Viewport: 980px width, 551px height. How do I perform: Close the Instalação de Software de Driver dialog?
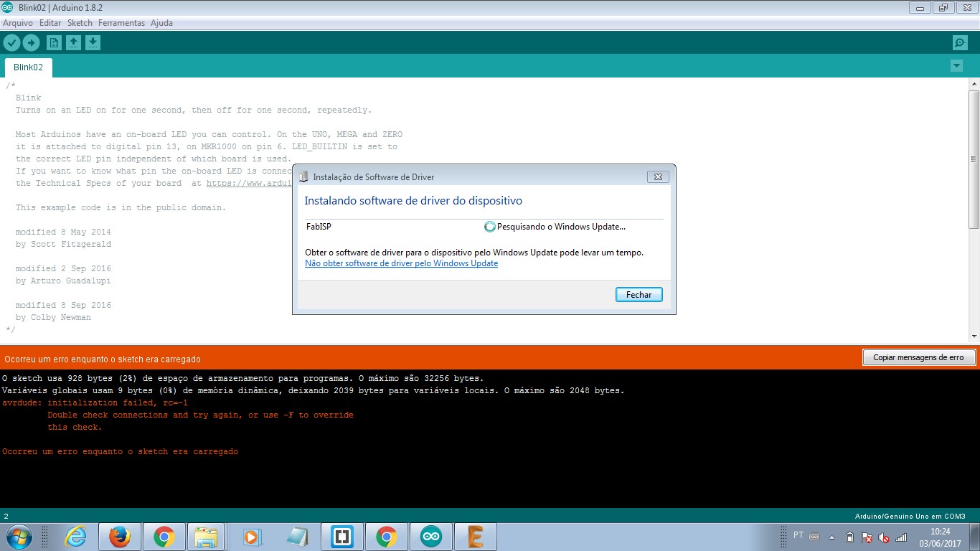tap(658, 176)
